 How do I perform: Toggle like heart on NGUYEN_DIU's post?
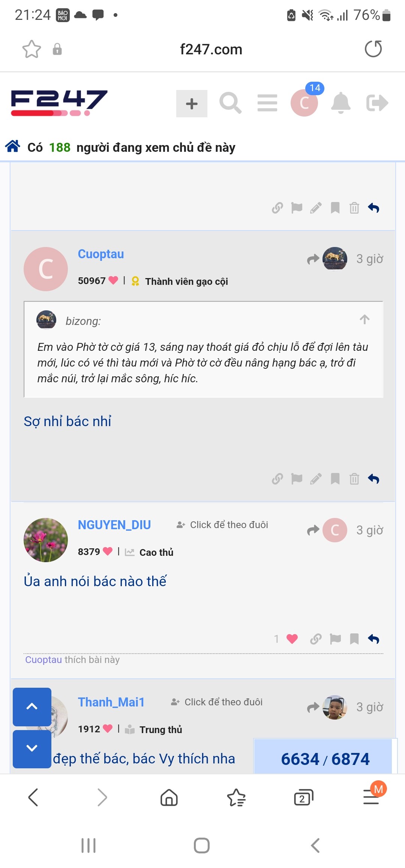(x=292, y=639)
